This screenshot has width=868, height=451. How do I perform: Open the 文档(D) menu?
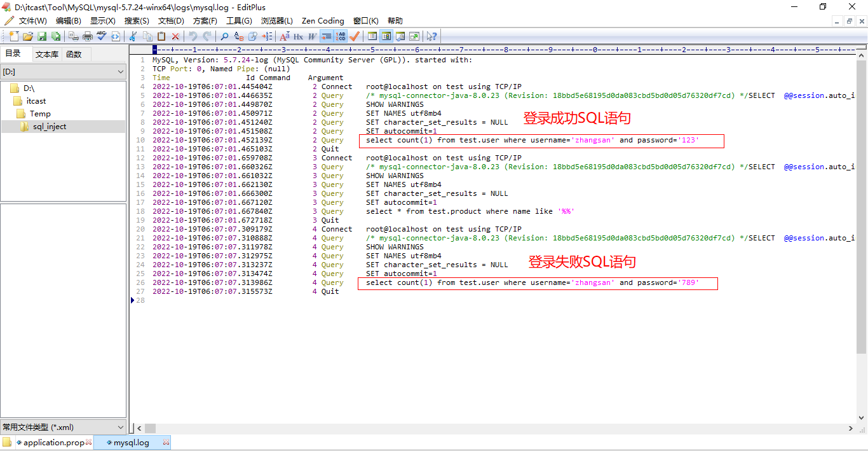click(171, 21)
